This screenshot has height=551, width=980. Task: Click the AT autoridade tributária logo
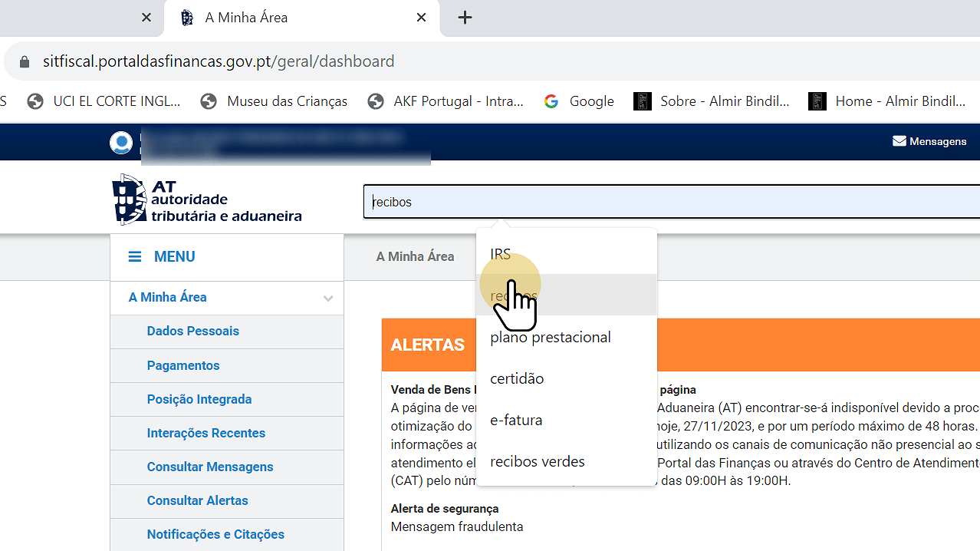(207, 200)
